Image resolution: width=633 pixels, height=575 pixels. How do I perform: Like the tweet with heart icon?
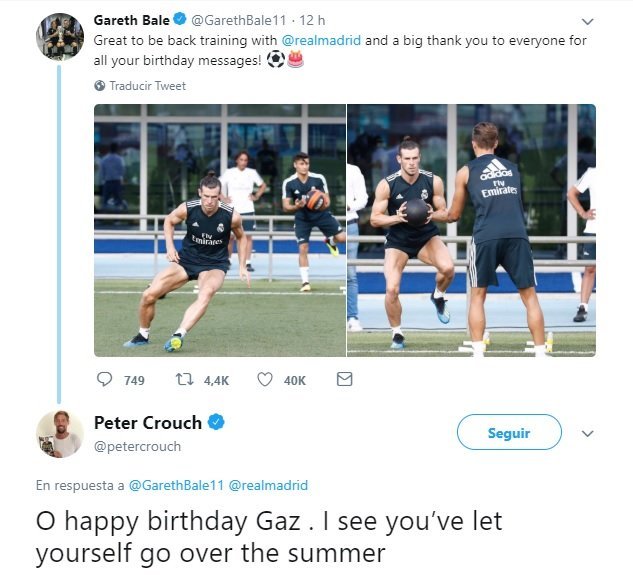(x=265, y=380)
